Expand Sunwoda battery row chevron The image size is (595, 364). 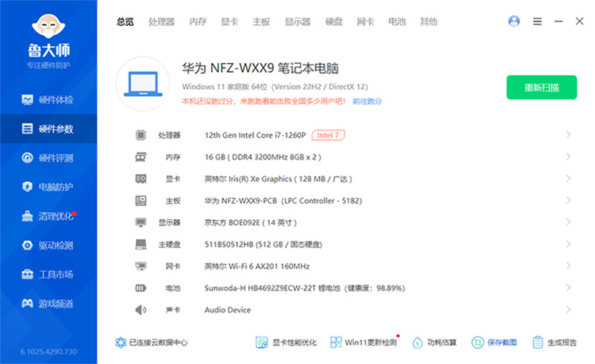tap(568, 287)
